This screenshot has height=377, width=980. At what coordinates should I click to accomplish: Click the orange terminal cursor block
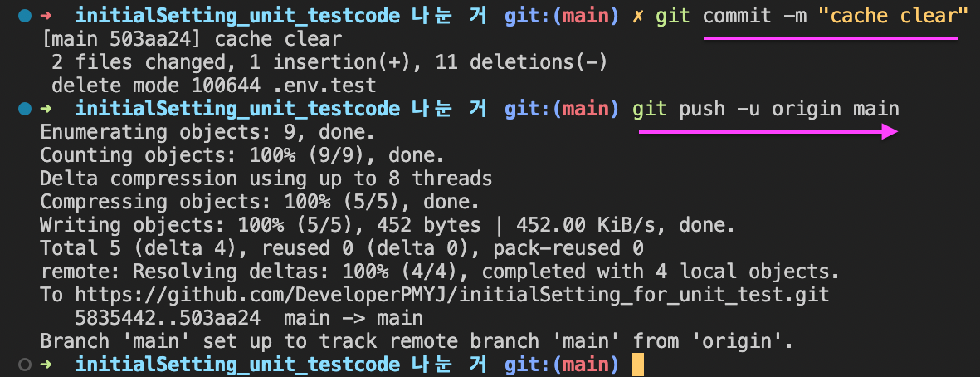[637, 365]
